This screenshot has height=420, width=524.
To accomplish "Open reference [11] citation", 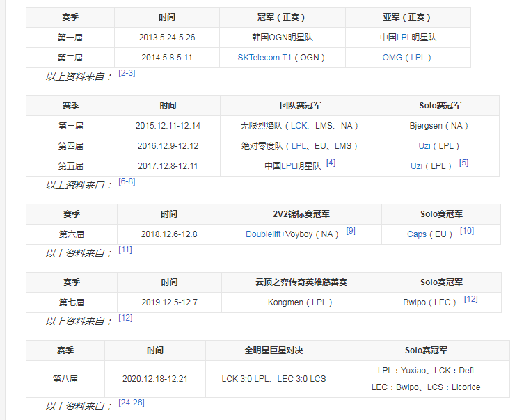I will [125, 250].
